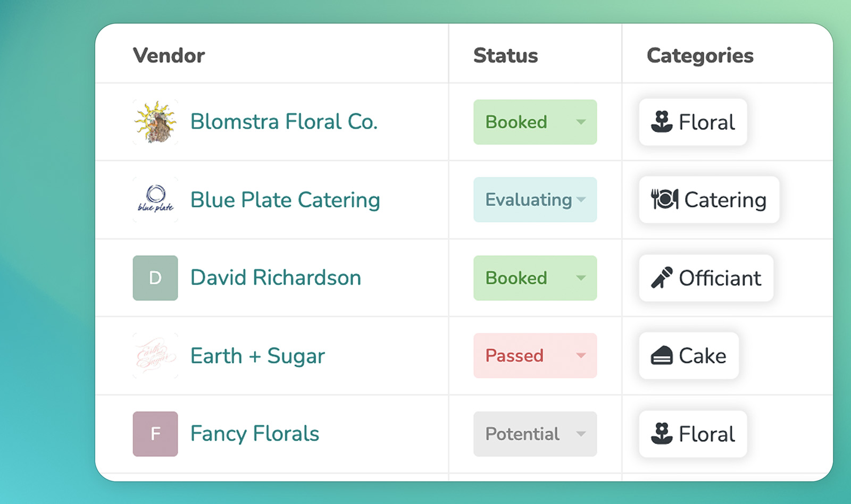Click the flower icon in Fancy Florals row
The image size is (851, 504).
662,433
